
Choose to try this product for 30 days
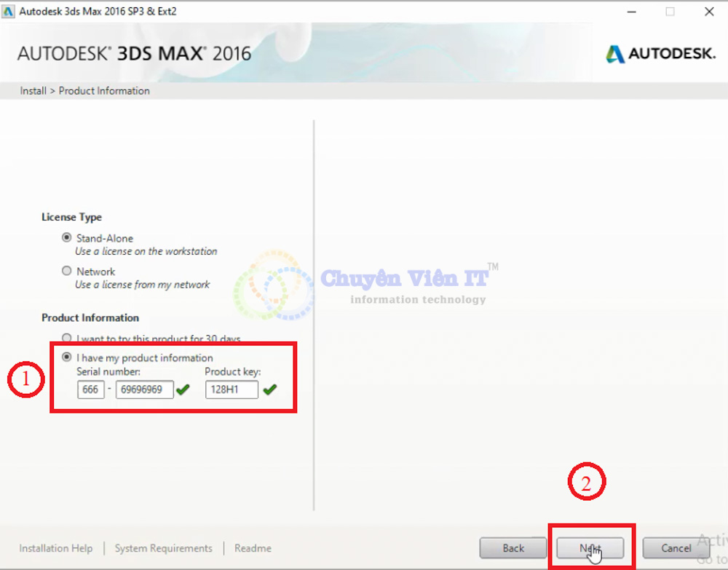66,338
